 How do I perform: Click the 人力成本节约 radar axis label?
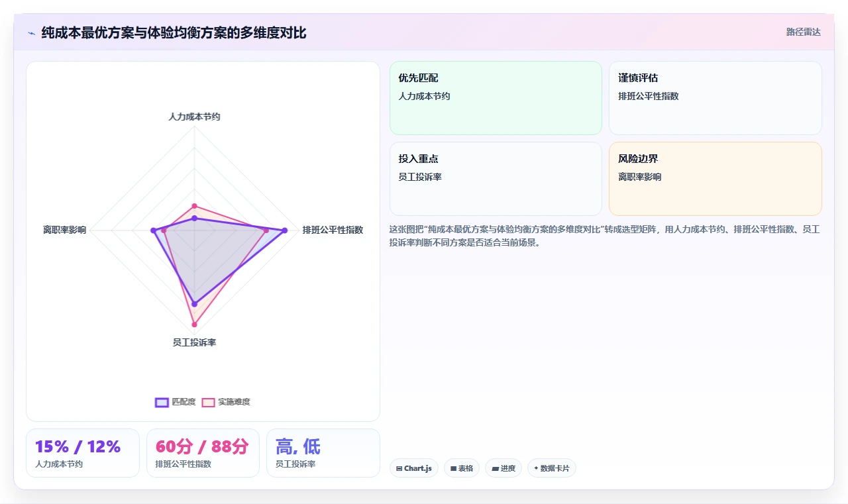(194, 117)
